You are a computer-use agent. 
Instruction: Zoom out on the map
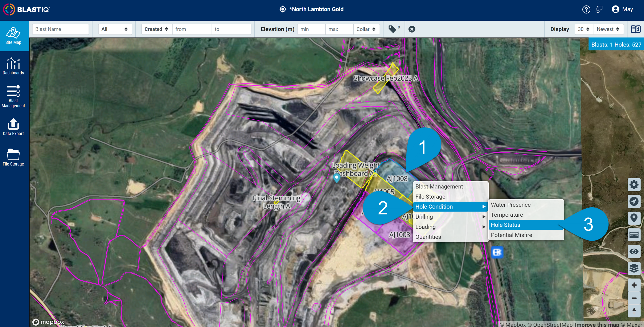634,298
